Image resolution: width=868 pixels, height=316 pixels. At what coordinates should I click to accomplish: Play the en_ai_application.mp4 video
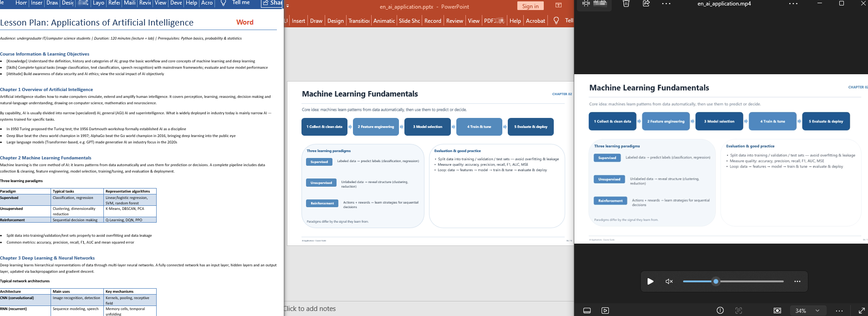click(x=650, y=281)
